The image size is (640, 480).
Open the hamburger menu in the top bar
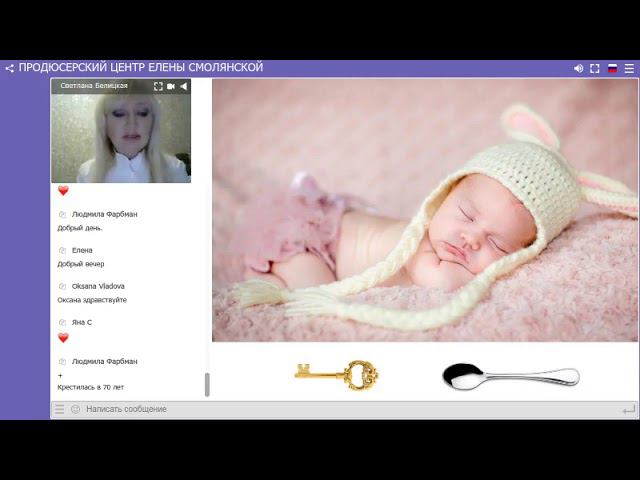tap(629, 68)
